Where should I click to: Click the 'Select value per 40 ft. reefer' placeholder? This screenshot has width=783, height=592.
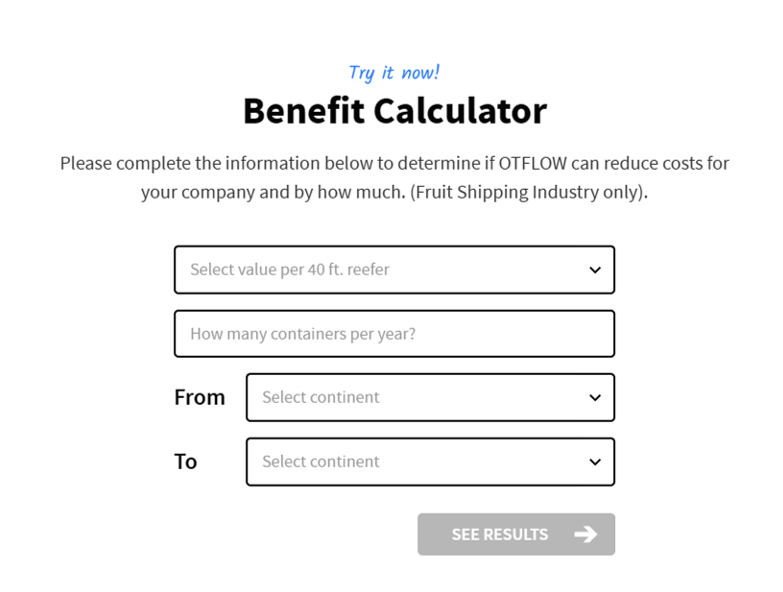[x=290, y=270]
